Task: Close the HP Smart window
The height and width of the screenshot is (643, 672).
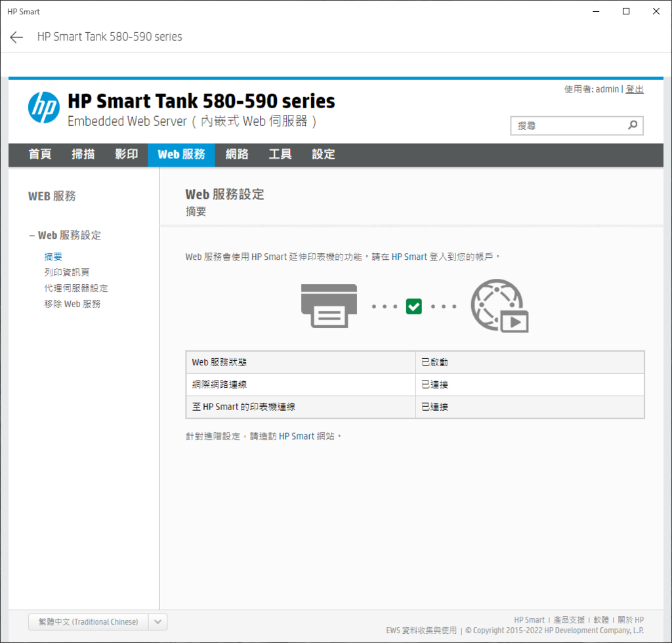Action: tap(656, 12)
